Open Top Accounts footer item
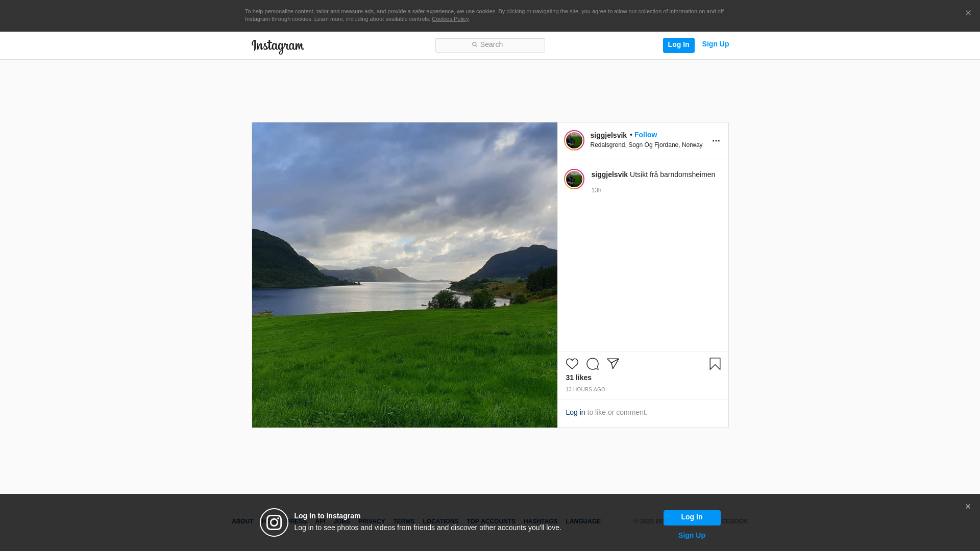The height and width of the screenshot is (551, 980). [x=491, y=521]
